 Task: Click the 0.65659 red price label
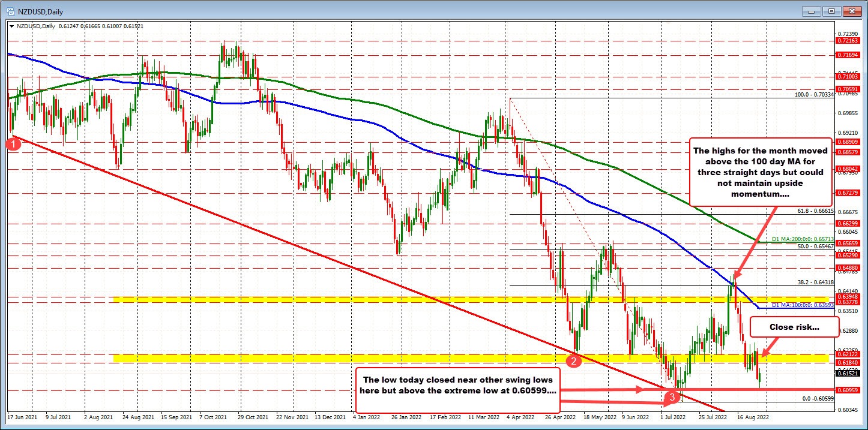click(x=846, y=243)
